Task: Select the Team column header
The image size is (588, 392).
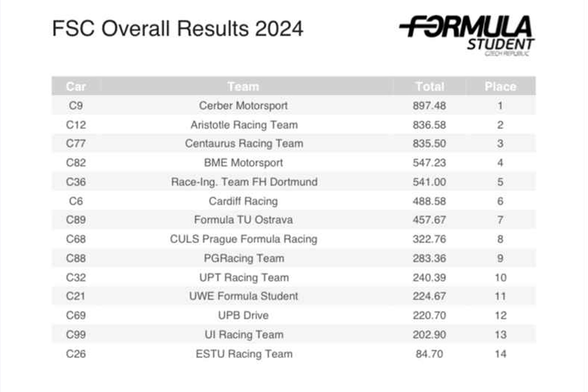Action: pyautogui.click(x=243, y=87)
